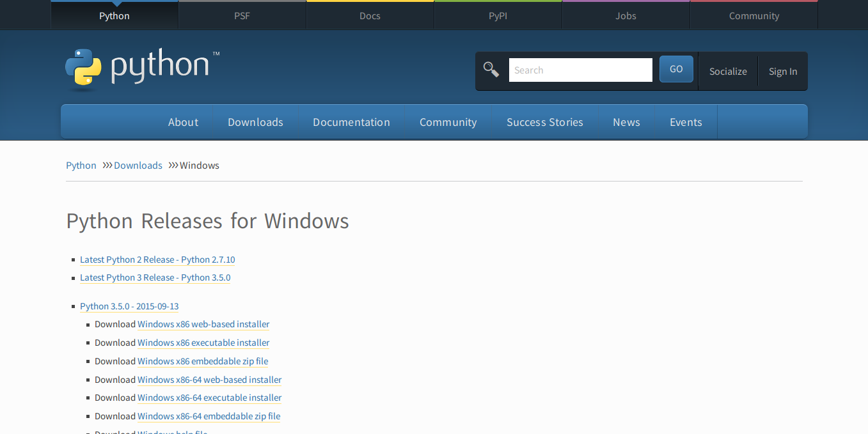Open the Docs top bar tab

click(370, 16)
